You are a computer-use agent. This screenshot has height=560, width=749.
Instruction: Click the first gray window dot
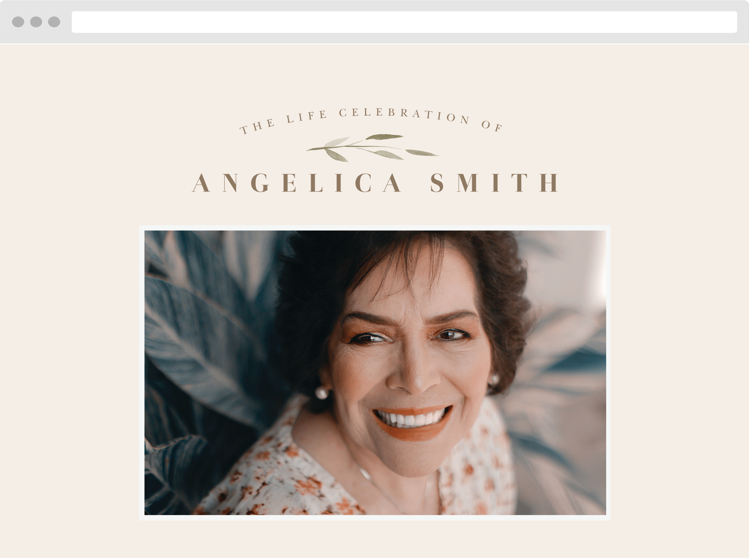tap(18, 22)
